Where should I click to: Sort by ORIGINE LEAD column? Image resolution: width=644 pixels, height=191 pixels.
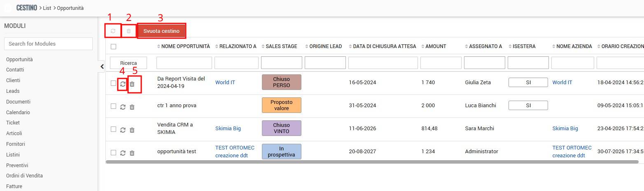click(x=324, y=46)
